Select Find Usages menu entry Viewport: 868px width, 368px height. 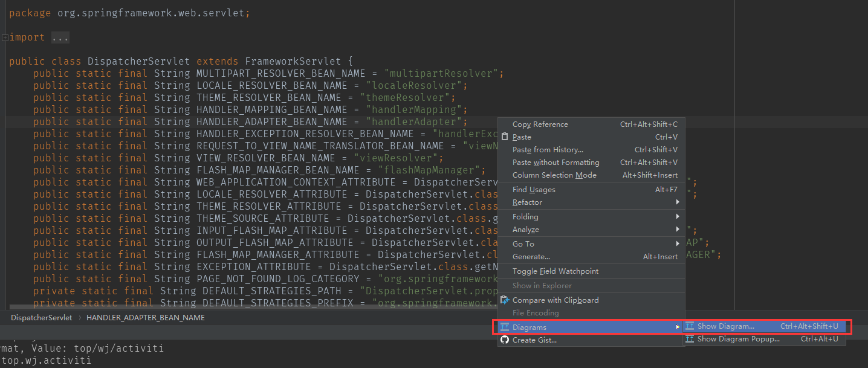pos(591,190)
